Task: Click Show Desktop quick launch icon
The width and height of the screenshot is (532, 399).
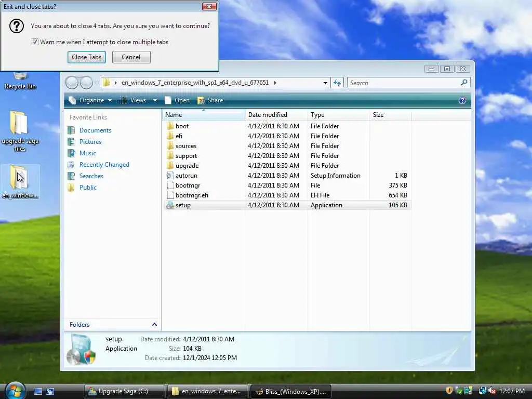Action: pyautogui.click(x=38, y=391)
